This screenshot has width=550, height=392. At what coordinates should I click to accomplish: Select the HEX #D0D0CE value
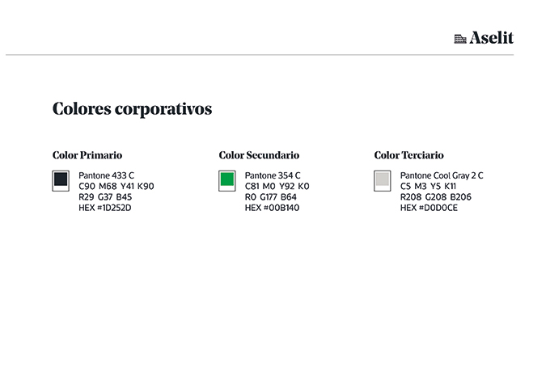click(429, 208)
